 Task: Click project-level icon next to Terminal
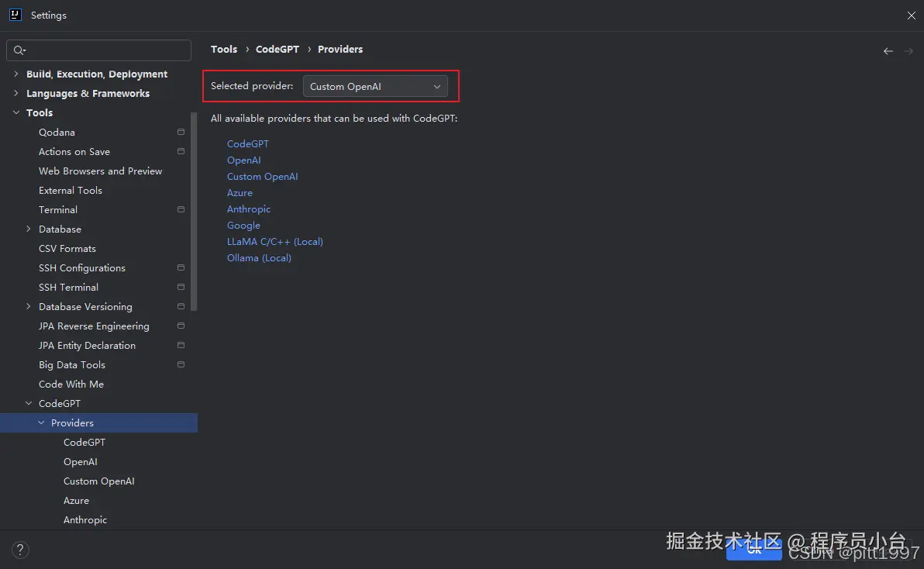pos(181,209)
